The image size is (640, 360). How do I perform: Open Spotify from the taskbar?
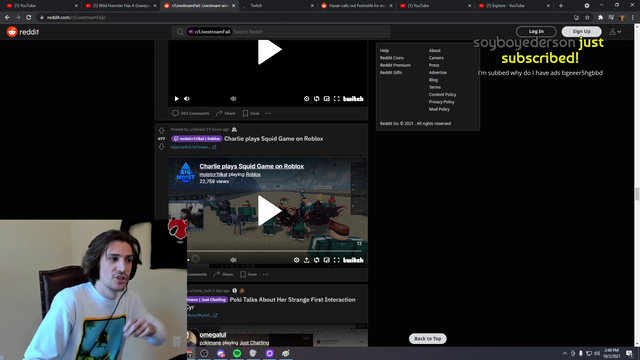(237, 353)
